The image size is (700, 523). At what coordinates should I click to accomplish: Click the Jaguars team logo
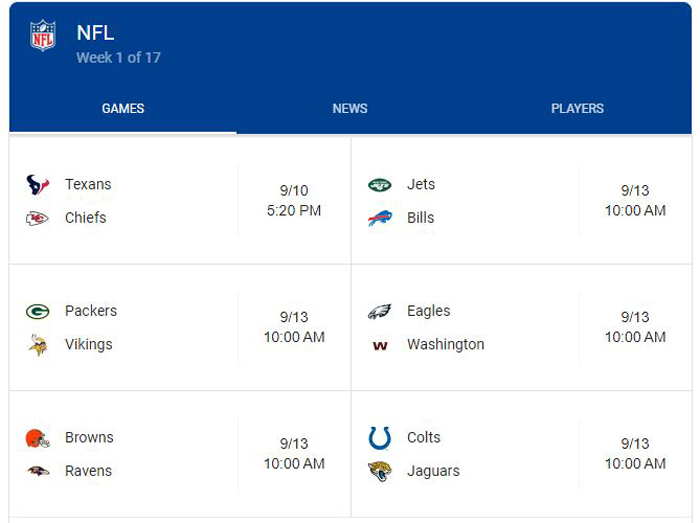click(x=379, y=472)
